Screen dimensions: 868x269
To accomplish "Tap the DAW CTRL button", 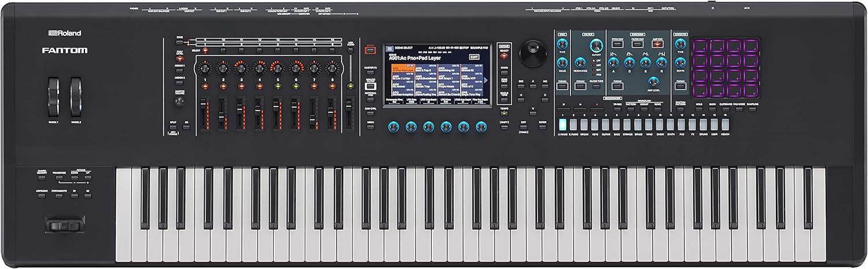I will pyautogui.click(x=370, y=114).
